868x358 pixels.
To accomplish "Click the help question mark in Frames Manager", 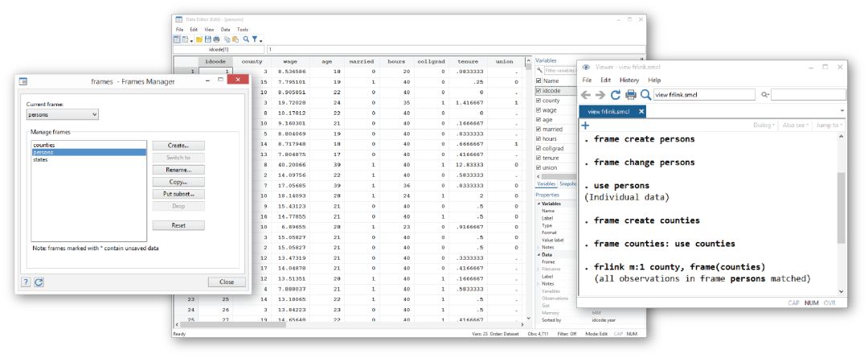I will coord(26,282).
